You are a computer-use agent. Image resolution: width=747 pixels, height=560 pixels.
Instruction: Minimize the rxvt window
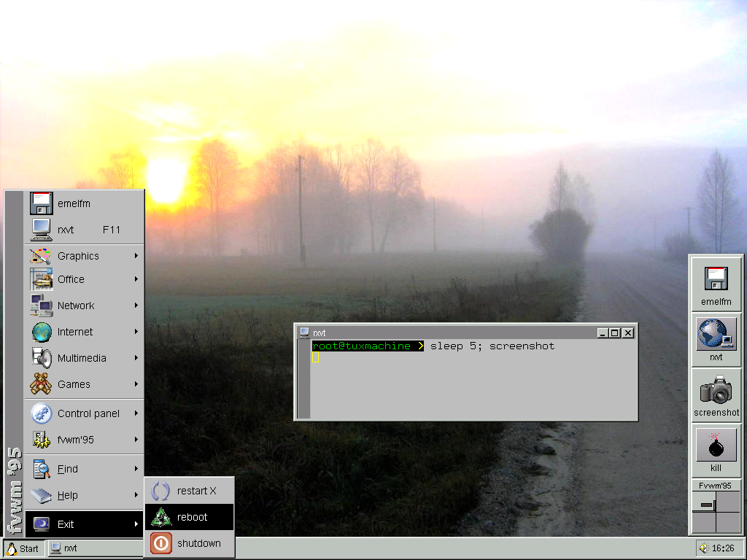(602, 332)
